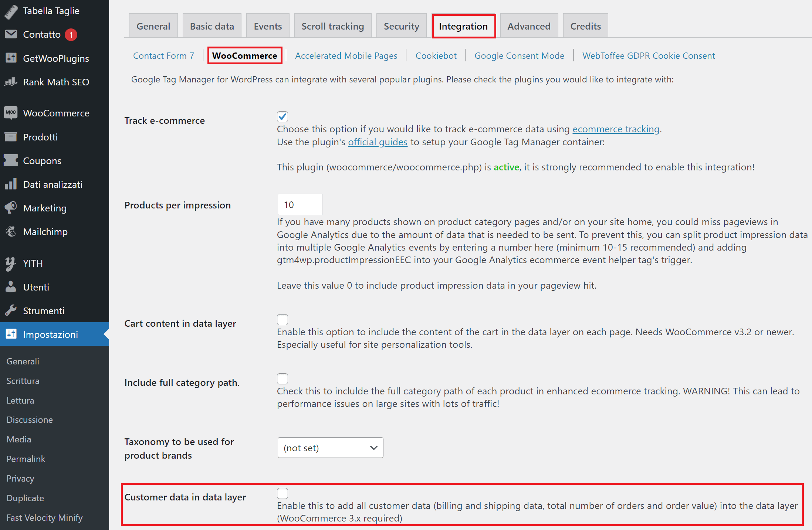The height and width of the screenshot is (530, 812).
Task: Open Media settings submenu
Action: (x=19, y=439)
